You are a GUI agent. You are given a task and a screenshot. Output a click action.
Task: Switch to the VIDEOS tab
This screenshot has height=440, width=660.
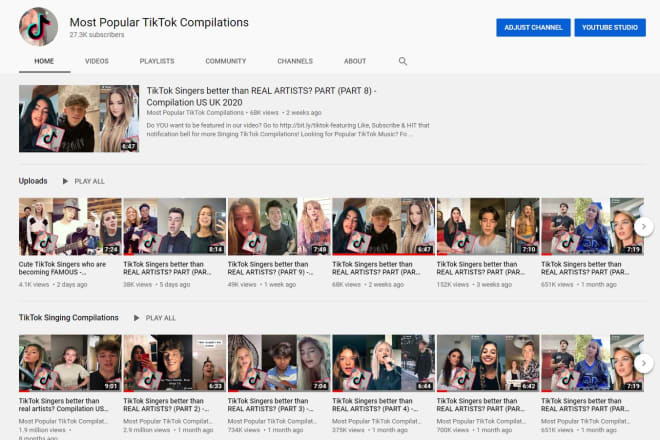tap(97, 61)
